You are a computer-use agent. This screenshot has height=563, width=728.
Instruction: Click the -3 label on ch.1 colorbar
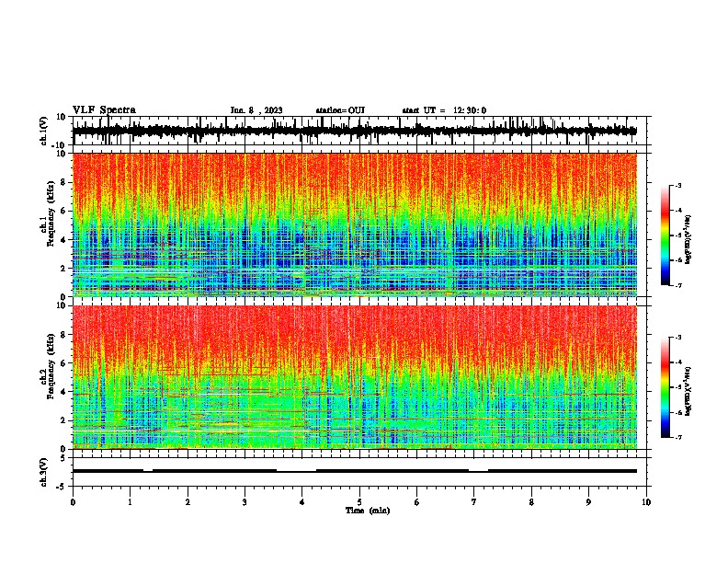(x=678, y=185)
